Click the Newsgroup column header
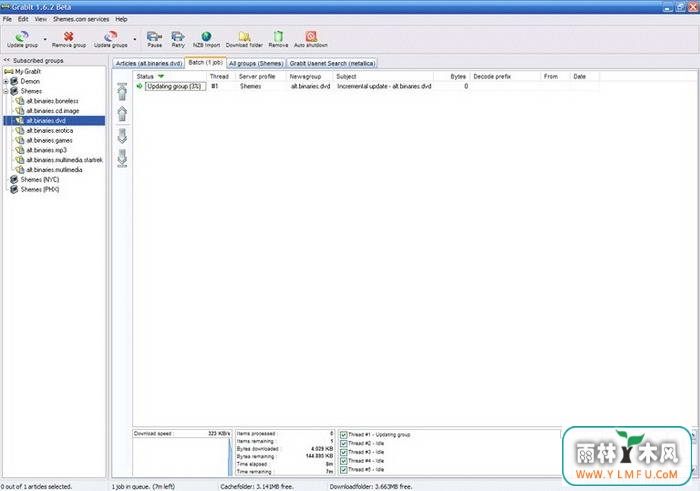This screenshot has width=700, height=491. [310, 76]
